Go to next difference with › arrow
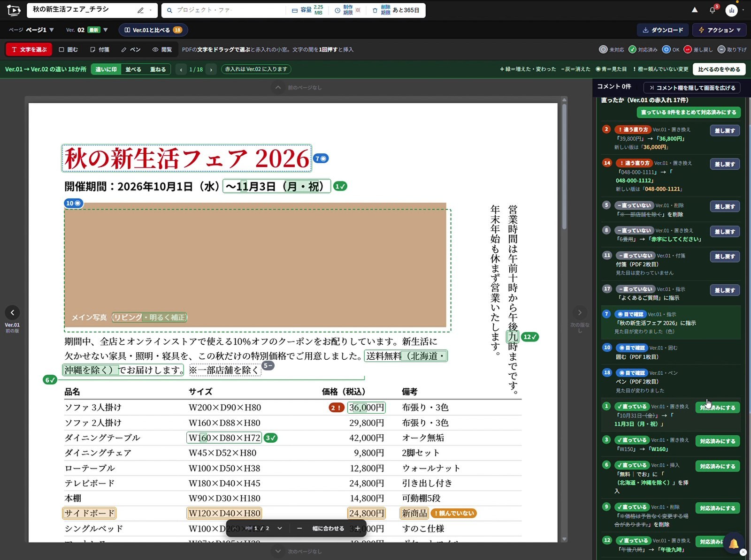Screen dimensions: 751x560 (x=211, y=69)
